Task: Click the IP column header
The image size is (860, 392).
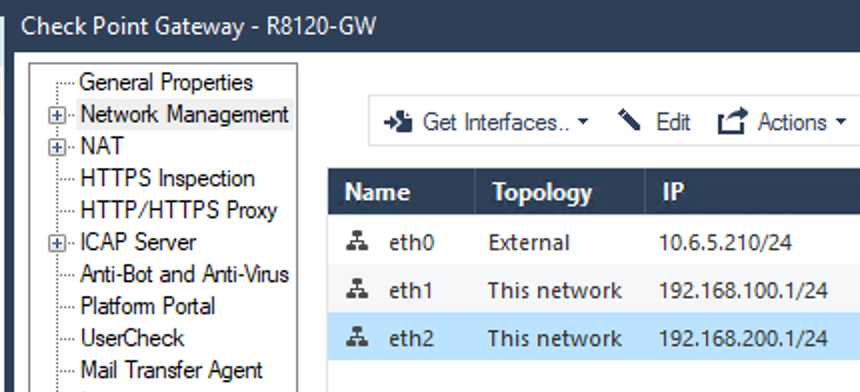Action: click(752, 191)
